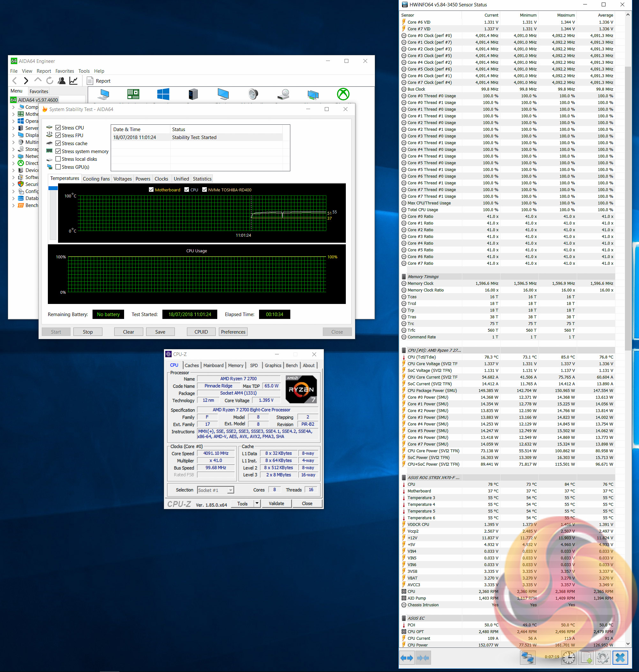
Task: Expand the Benchmark tree node arrow
Action: pyautogui.click(x=13, y=205)
